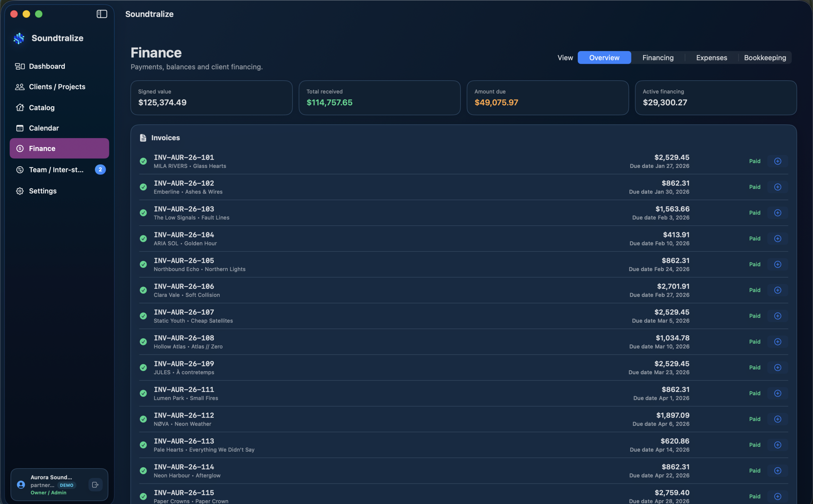Click the Active financing card

[x=716, y=98]
